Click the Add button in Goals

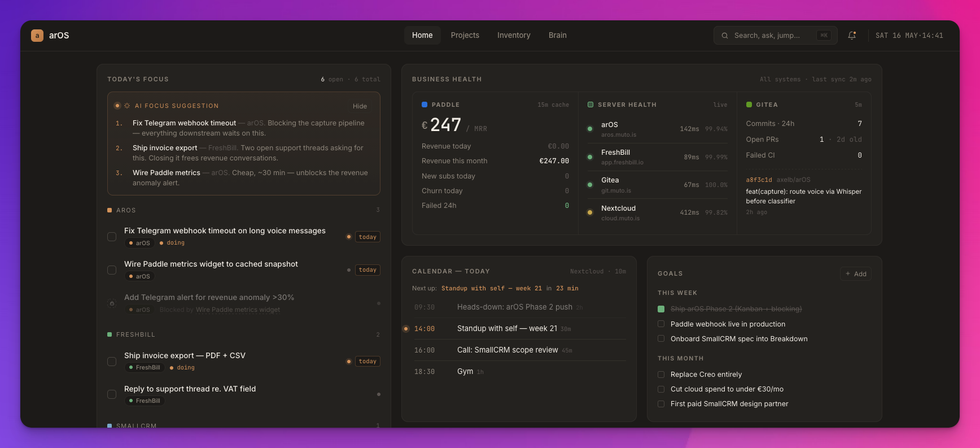click(856, 274)
